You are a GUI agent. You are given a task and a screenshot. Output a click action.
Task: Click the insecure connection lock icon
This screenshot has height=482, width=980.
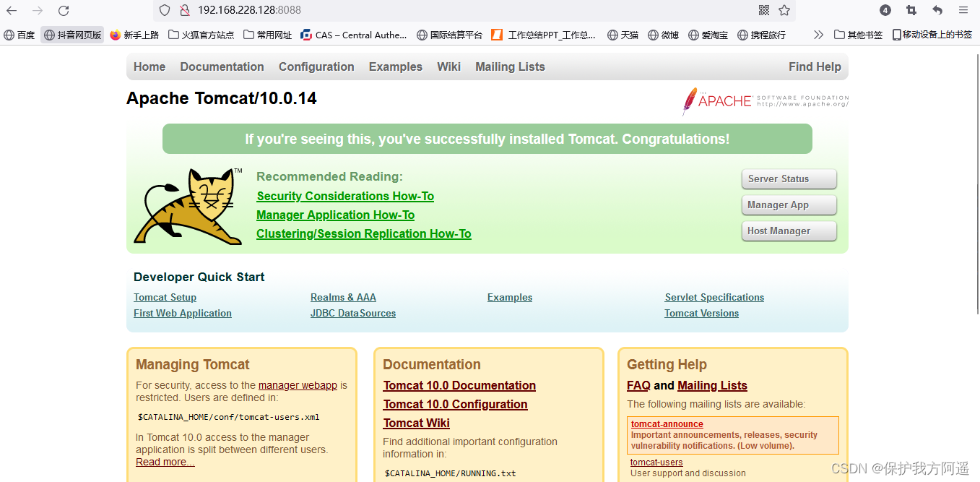tap(184, 10)
